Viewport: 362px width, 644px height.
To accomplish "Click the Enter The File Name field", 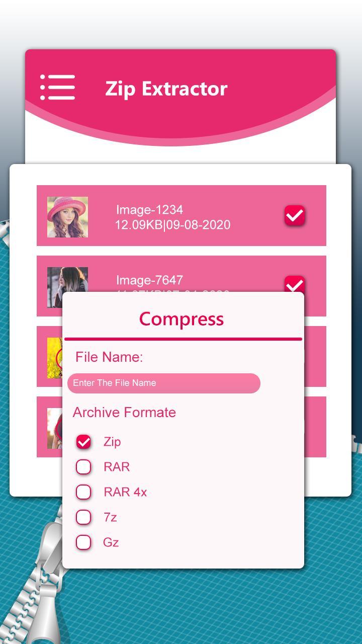I will pos(164,383).
